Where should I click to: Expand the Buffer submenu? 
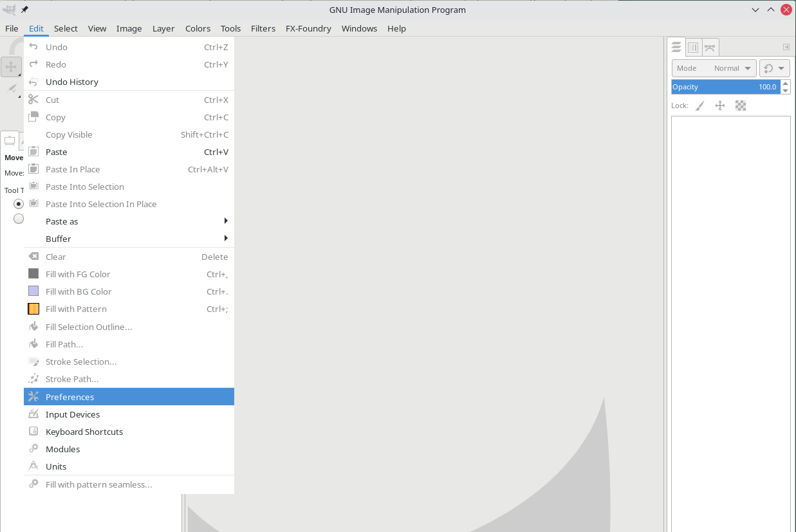pos(129,239)
